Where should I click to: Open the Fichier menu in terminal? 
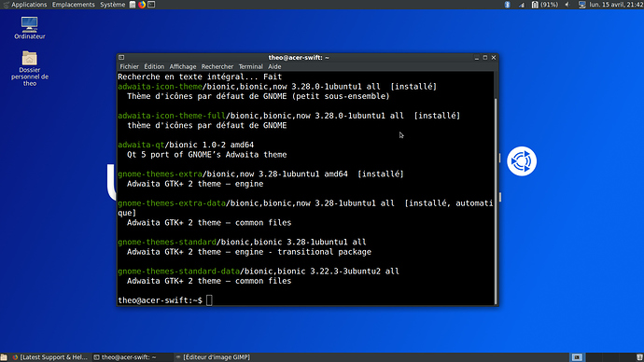point(129,66)
